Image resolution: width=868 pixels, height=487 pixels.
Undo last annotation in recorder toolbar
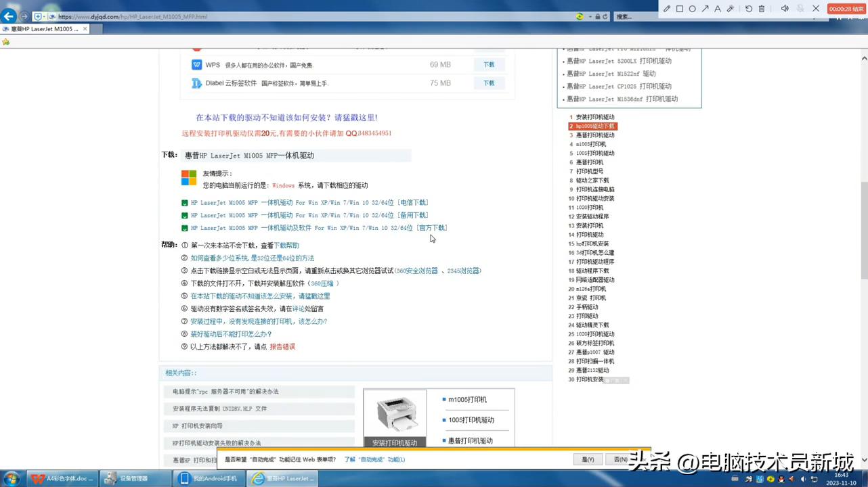pos(749,9)
